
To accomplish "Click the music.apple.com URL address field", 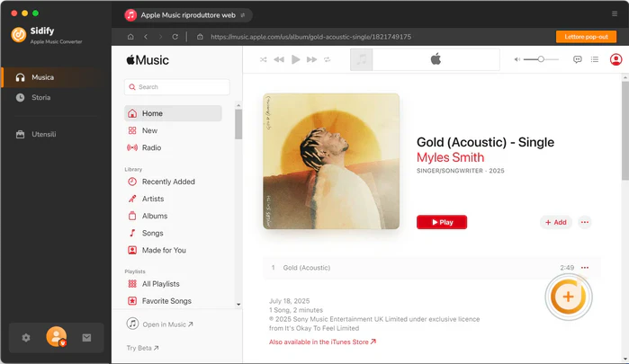I will (310, 37).
